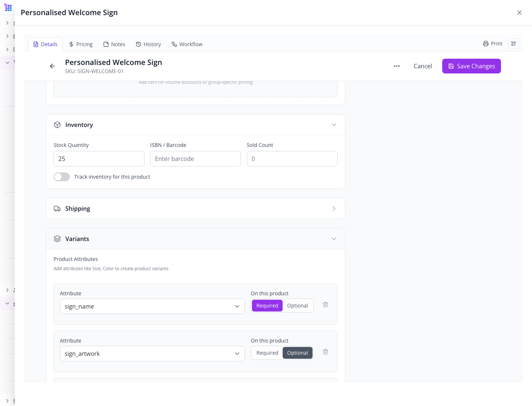View the History tab
532x406 pixels.
click(148, 44)
